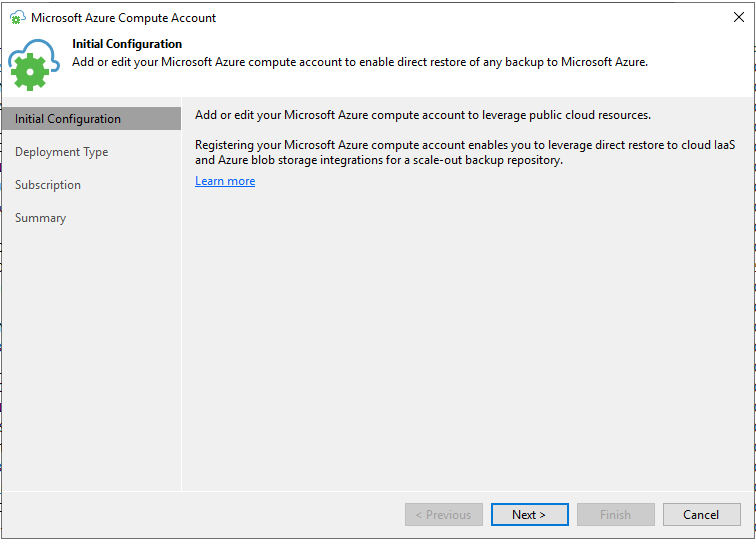Click the header description about direct restore
Screen dimensions: 756x540
tap(360, 62)
